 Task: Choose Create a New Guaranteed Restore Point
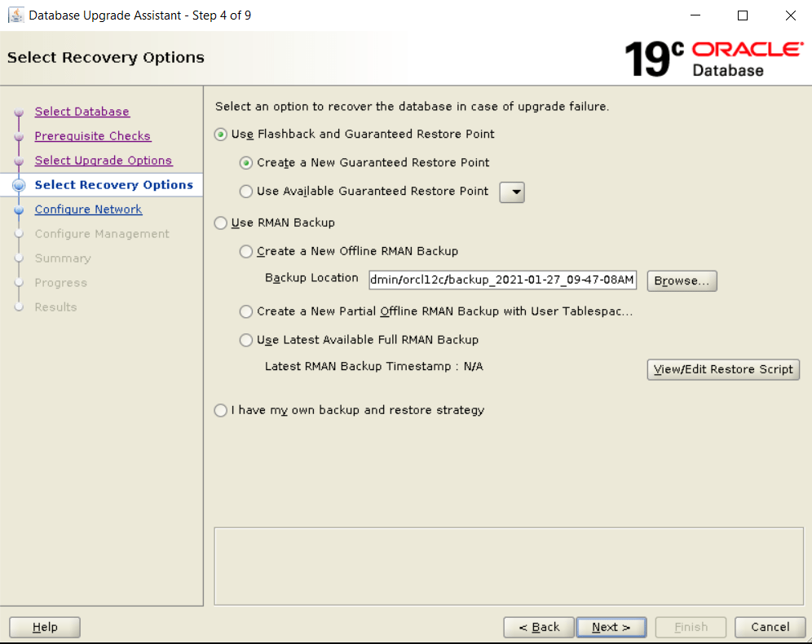(x=246, y=163)
